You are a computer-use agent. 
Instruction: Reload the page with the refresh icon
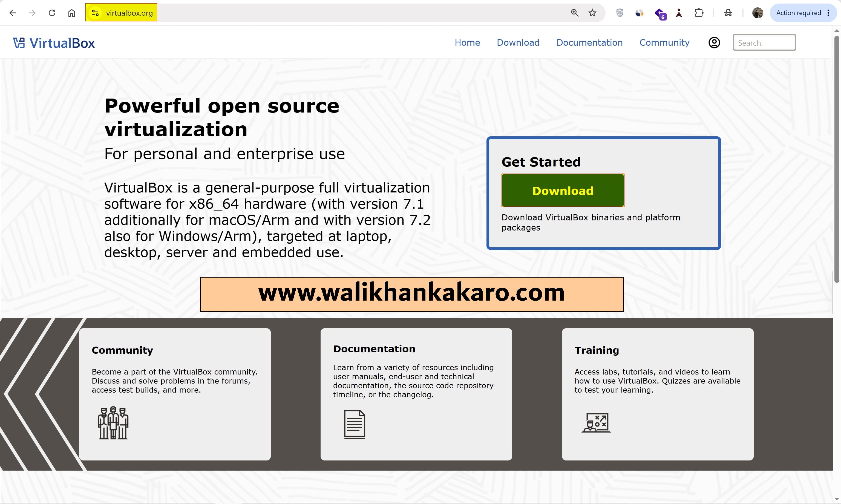(52, 13)
